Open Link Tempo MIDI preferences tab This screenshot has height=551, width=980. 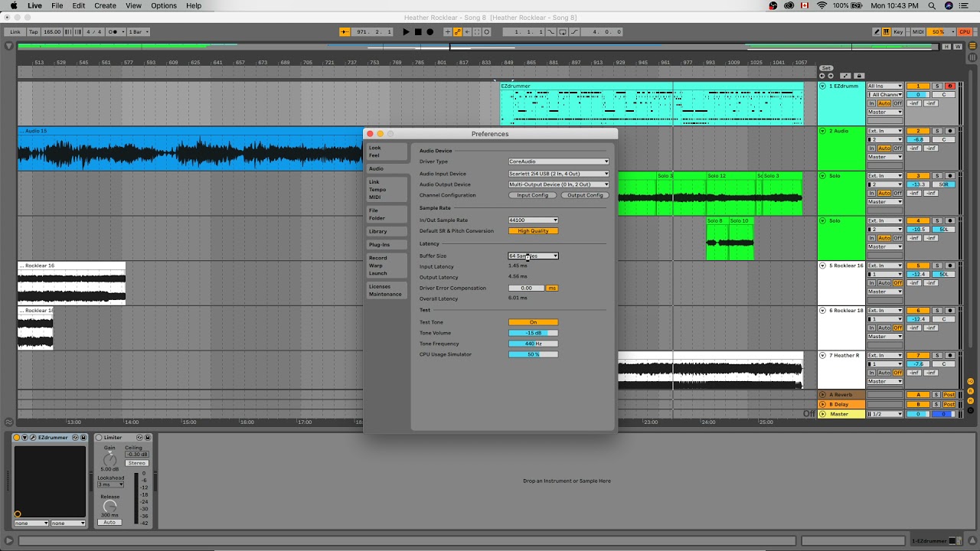tap(386, 190)
